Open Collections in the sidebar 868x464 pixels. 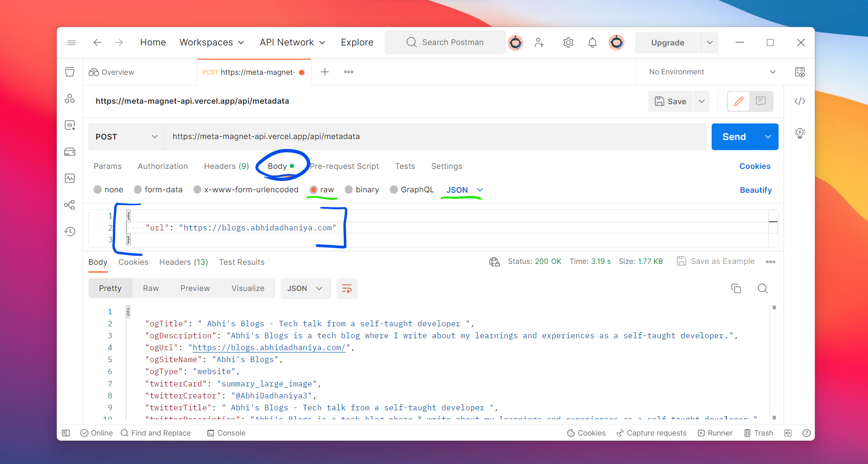70,72
